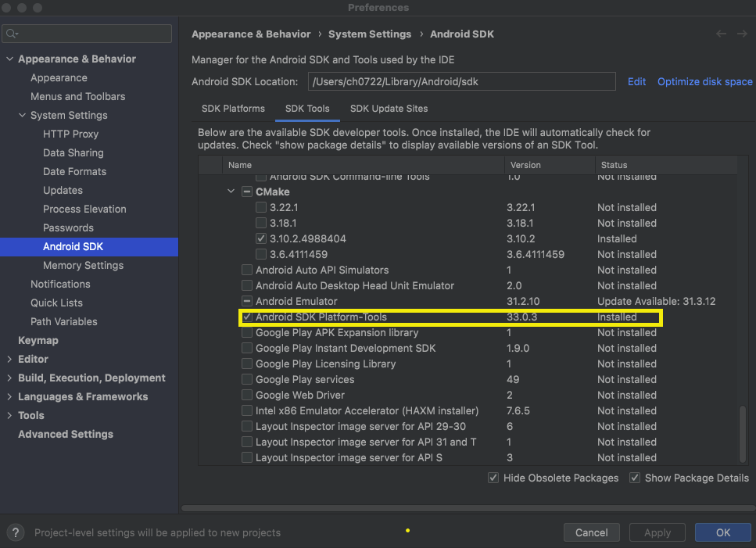Screen dimensions: 756x548
Task: Click the Status column header
Action: [x=666, y=165]
